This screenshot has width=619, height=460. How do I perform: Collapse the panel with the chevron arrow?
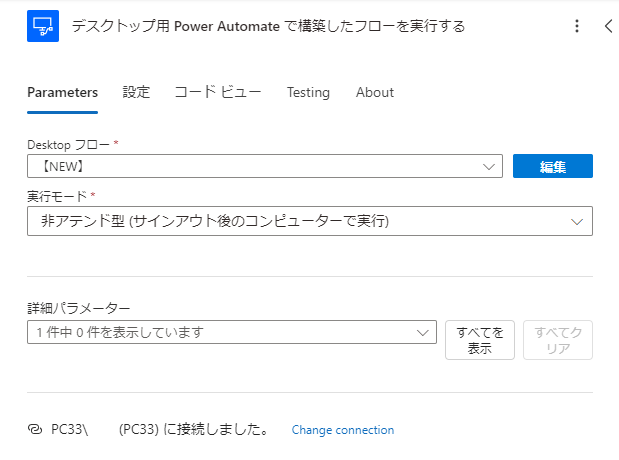(609, 27)
